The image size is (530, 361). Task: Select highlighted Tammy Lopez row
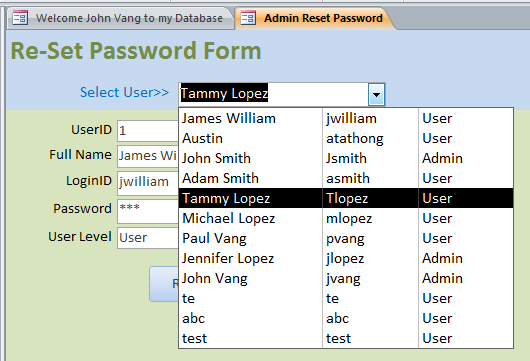pos(346,198)
